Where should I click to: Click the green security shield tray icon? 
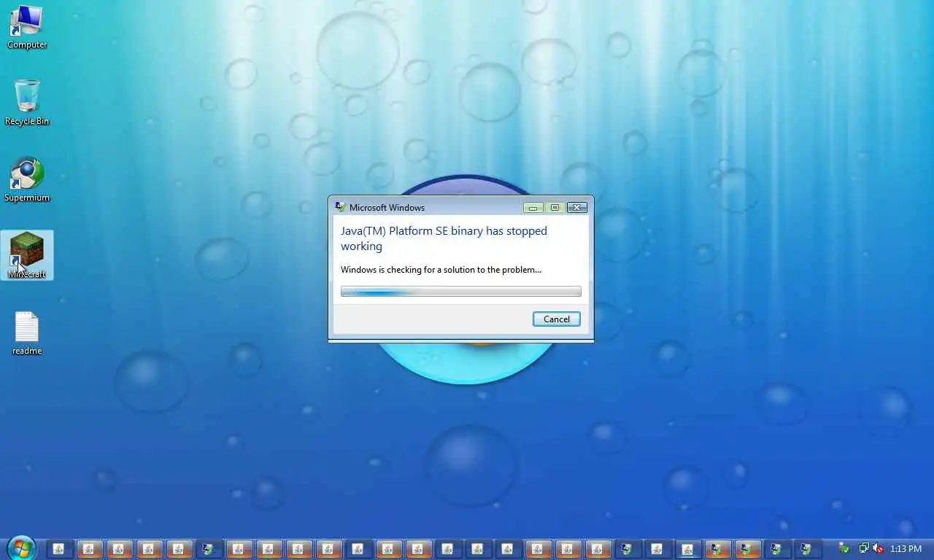pos(844,548)
